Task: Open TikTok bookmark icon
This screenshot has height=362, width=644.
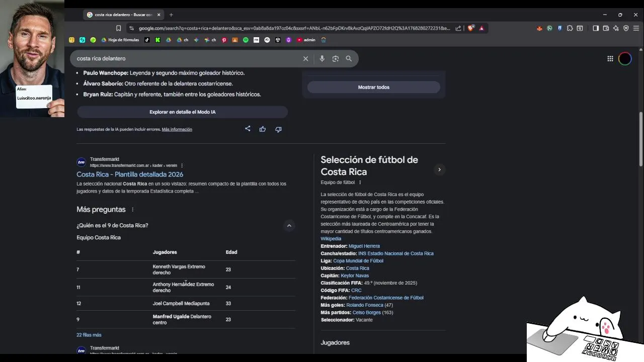Action: pos(147,40)
